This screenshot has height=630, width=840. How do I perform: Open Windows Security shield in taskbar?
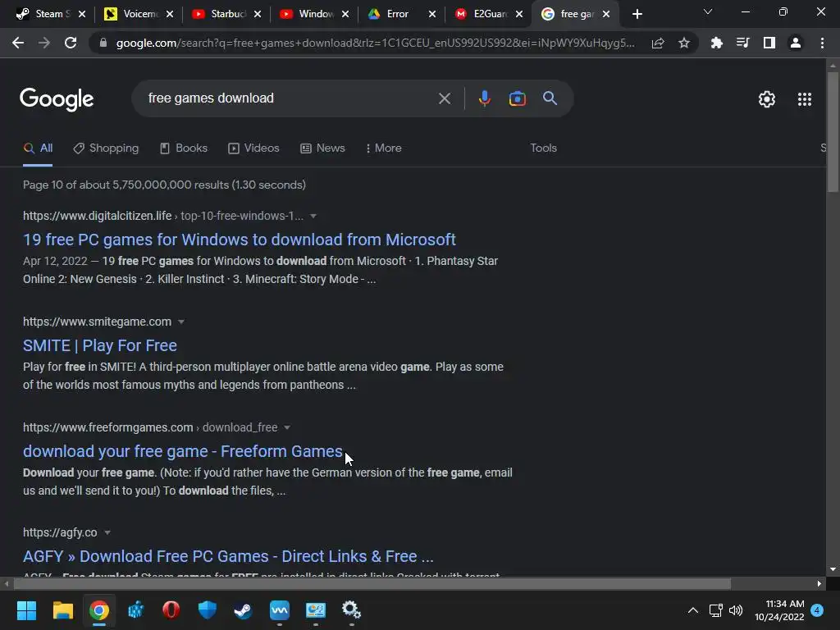(208, 610)
